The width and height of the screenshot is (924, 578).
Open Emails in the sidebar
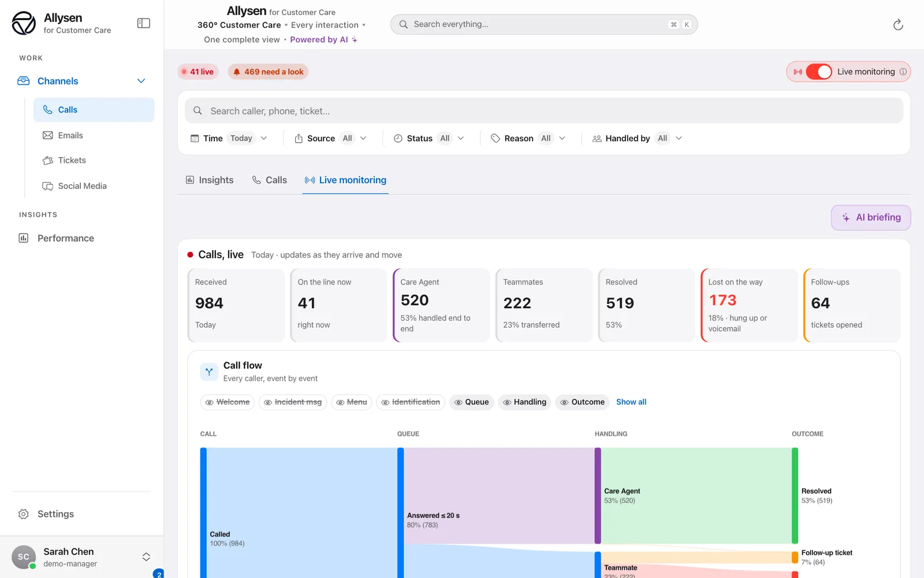pos(94,135)
